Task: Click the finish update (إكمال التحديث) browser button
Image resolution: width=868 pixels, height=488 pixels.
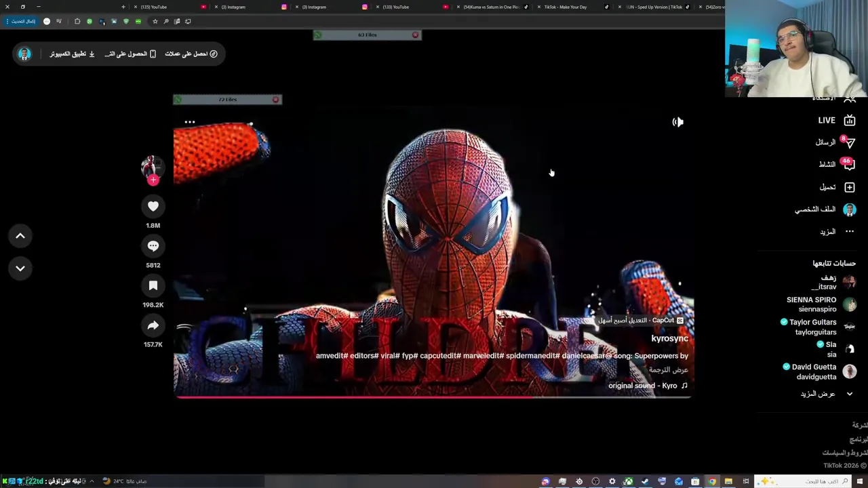Action: pyautogui.click(x=22, y=21)
